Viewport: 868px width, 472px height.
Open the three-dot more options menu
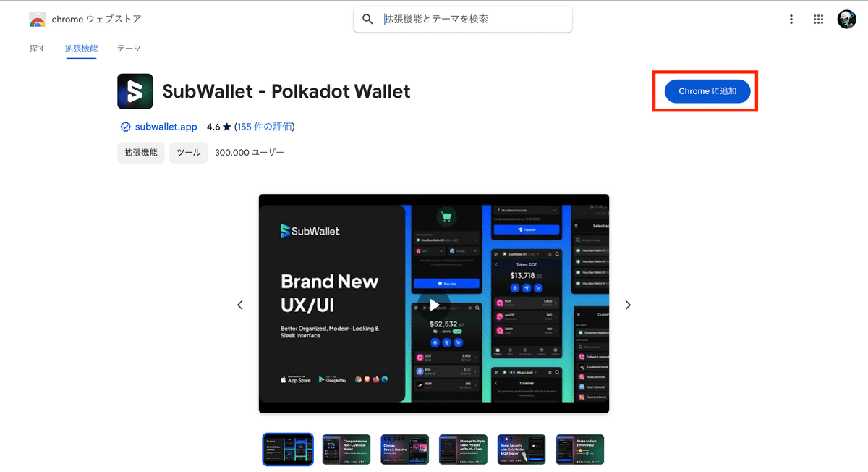click(x=791, y=20)
